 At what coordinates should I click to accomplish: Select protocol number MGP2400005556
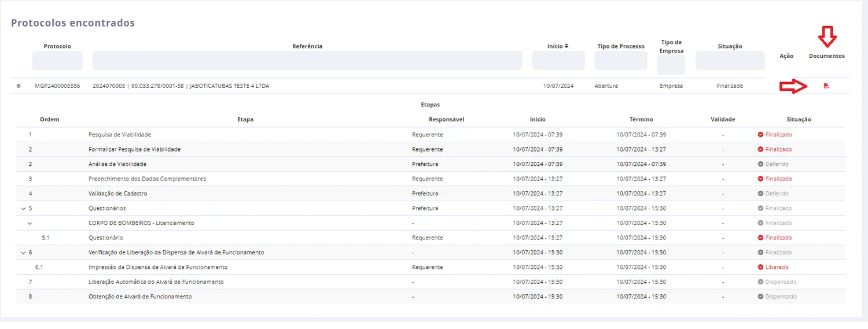(x=57, y=86)
